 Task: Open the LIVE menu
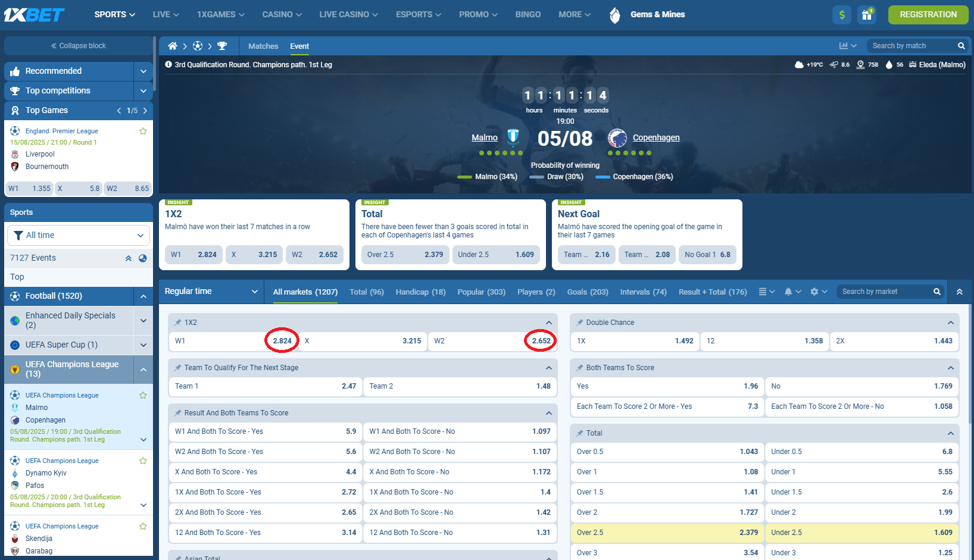tap(166, 14)
